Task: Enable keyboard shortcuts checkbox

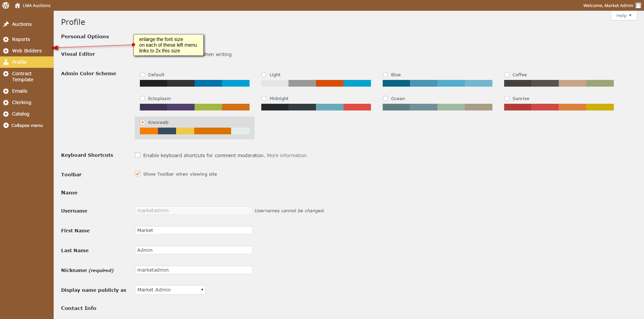Action: (x=138, y=155)
